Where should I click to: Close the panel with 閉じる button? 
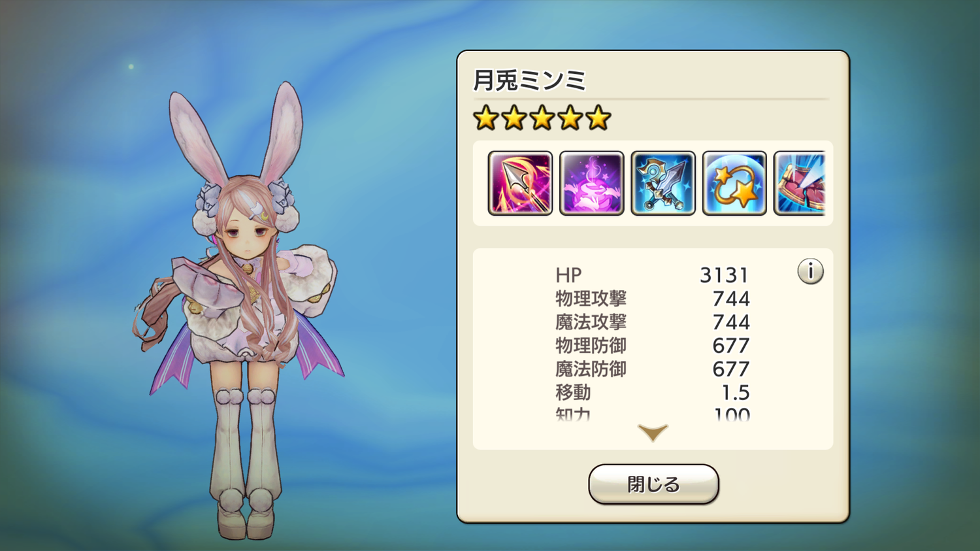pyautogui.click(x=653, y=484)
